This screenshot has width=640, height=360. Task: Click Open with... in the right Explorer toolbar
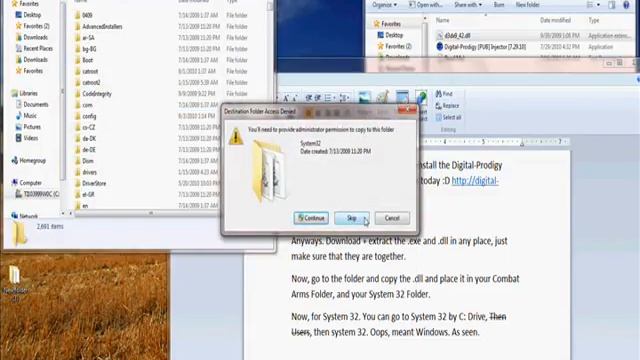(426, 5)
